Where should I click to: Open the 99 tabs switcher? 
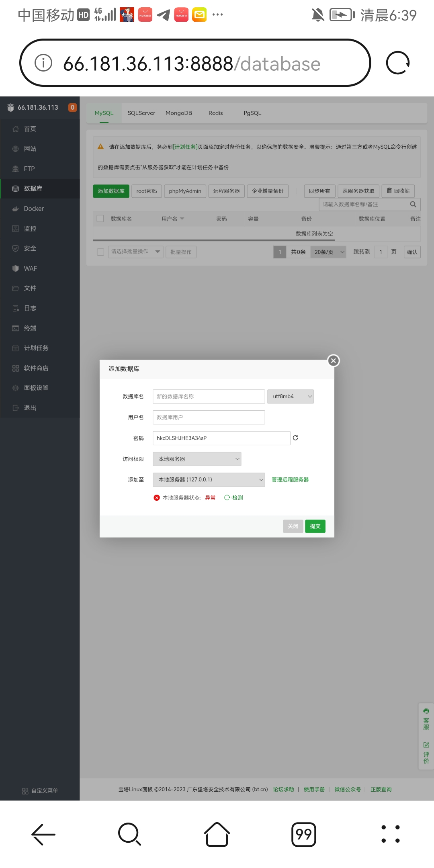click(x=304, y=834)
